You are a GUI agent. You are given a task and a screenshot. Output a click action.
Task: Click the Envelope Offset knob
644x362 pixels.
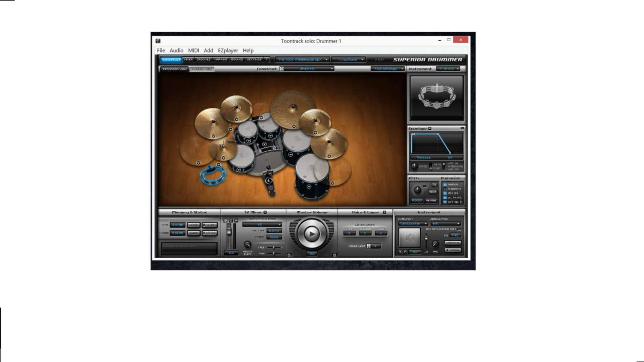(x=414, y=166)
